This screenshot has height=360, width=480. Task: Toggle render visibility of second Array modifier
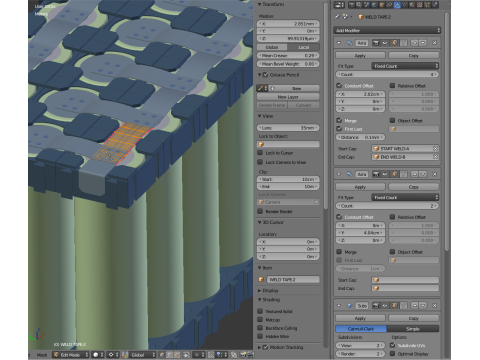tap(376, 174)
